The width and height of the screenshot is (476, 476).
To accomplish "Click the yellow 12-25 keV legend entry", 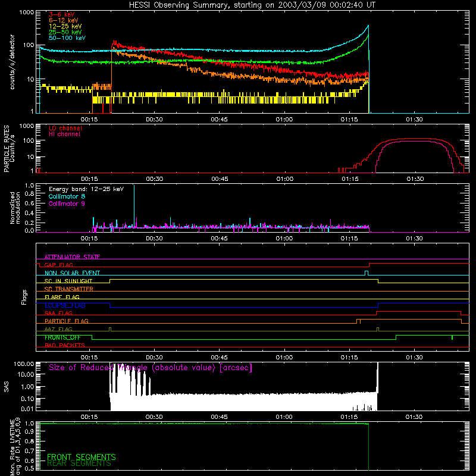I will pyautogui.click(x=65, y=26).
